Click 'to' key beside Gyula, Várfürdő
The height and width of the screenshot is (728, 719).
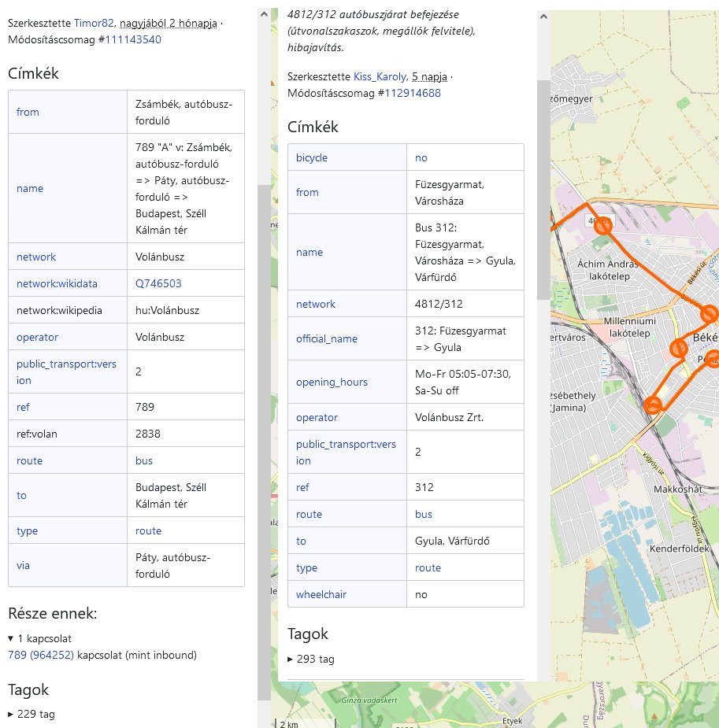(301, 541)
